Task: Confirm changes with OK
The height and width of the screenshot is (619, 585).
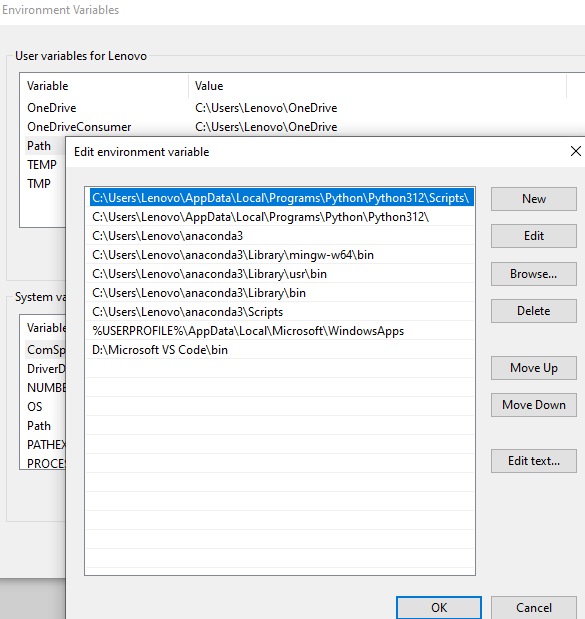Action: [x=439, y=608]
